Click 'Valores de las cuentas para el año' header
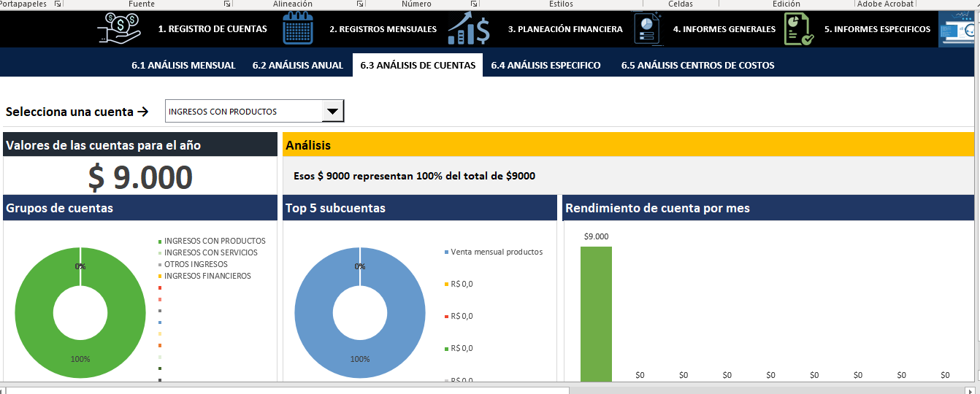 click(140, 144)
